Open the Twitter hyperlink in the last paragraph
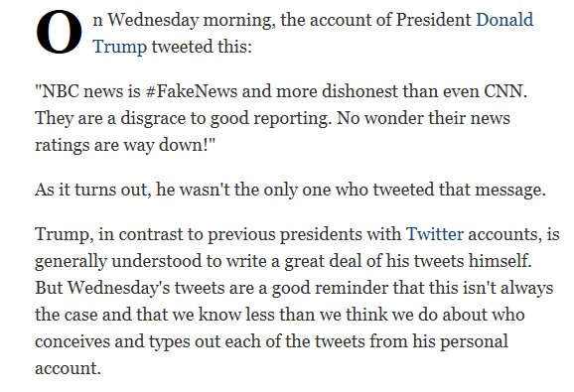This screenshot has height=392, width=574. 435,234
